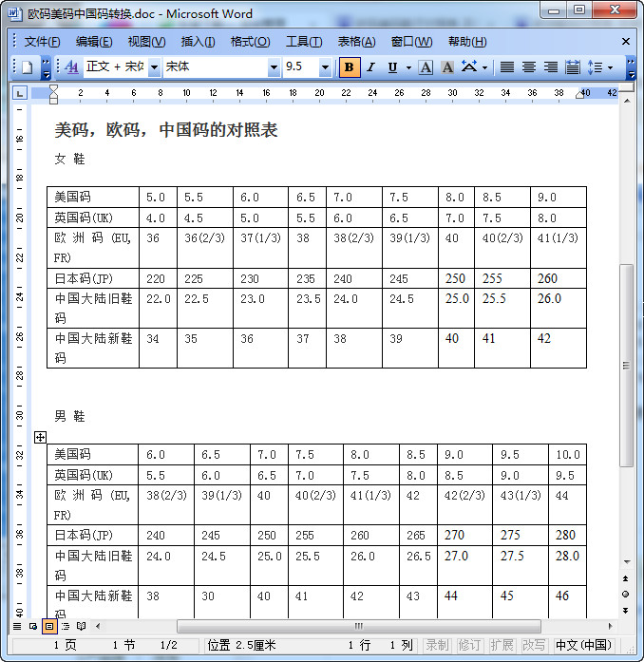Open the 帮助(H) menu

467,42
